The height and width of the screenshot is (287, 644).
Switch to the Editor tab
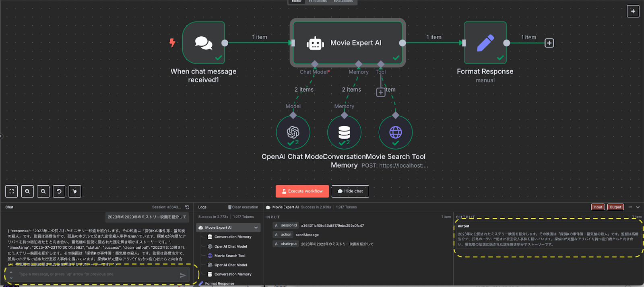297,2
